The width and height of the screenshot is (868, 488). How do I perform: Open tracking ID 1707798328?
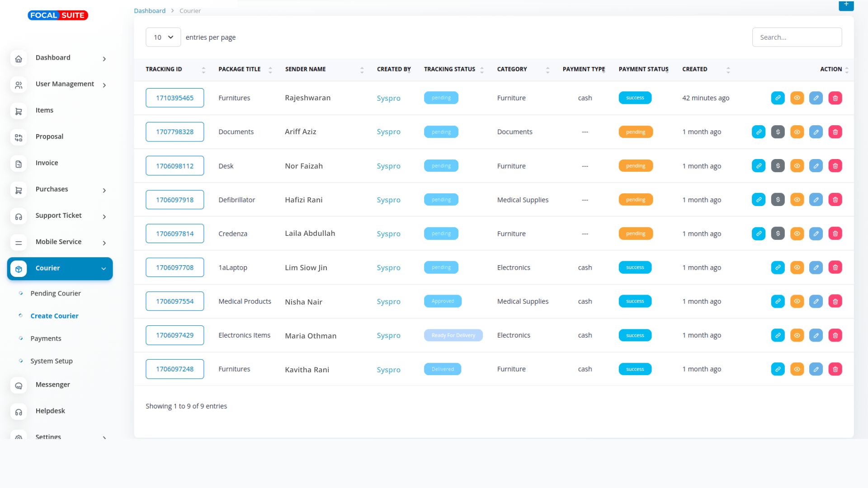pyautogui.click(x=175, y=132)
